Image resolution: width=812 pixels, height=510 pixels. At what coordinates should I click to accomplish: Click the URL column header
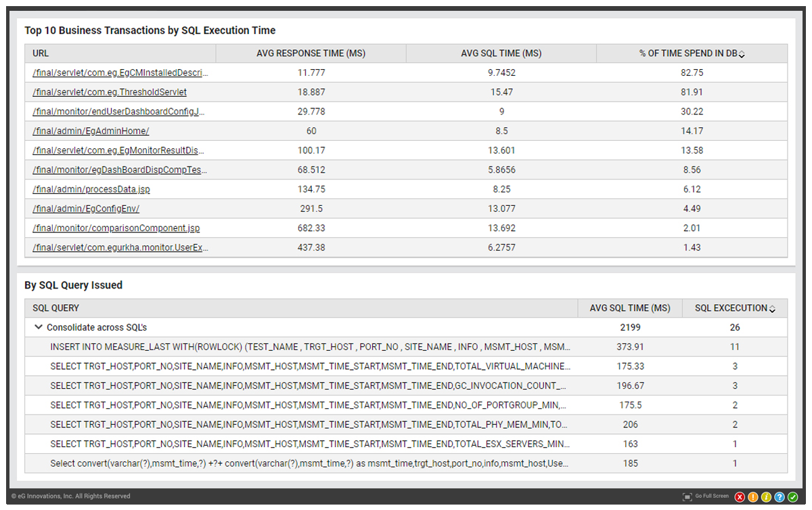coord(120,54)
